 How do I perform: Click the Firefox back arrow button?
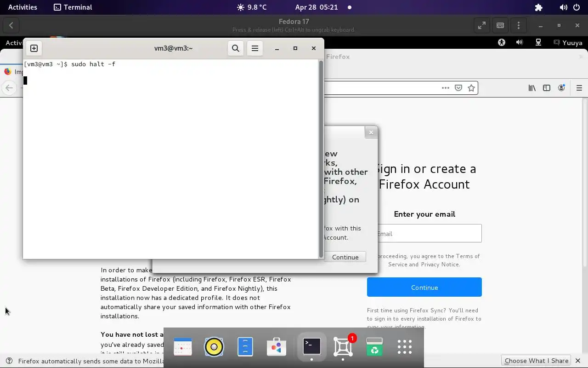9,88
